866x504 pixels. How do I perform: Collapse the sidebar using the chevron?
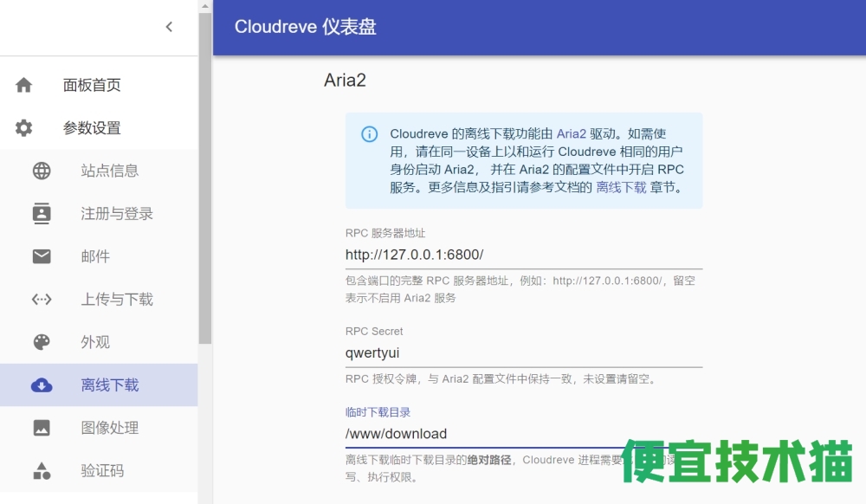pos(170,27)
